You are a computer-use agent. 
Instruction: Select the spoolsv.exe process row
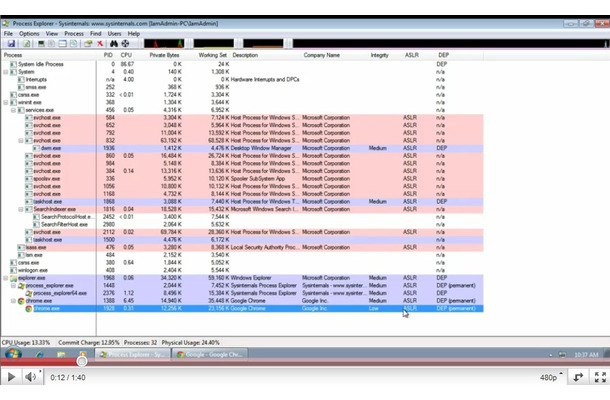tap(242, 179)
